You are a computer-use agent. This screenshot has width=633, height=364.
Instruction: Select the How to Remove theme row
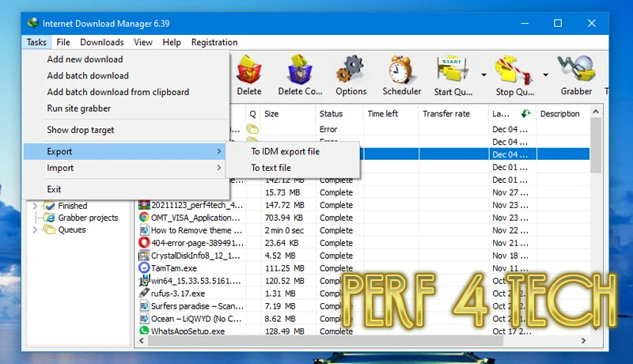pos(196,230)
